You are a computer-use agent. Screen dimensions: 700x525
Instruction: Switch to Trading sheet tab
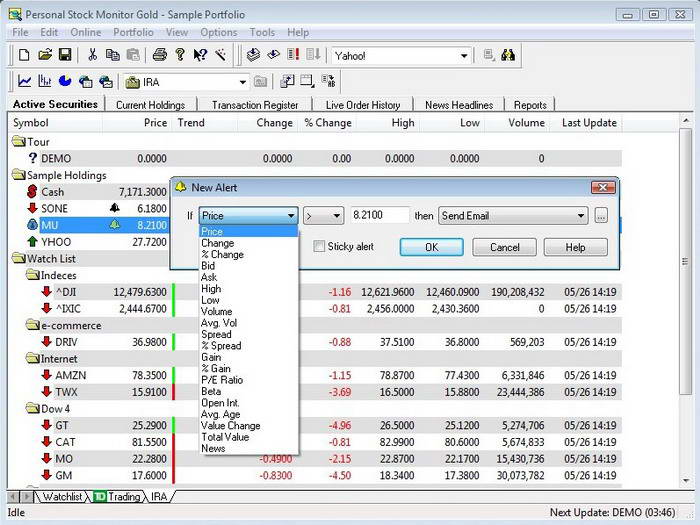(x=119, y=496)
